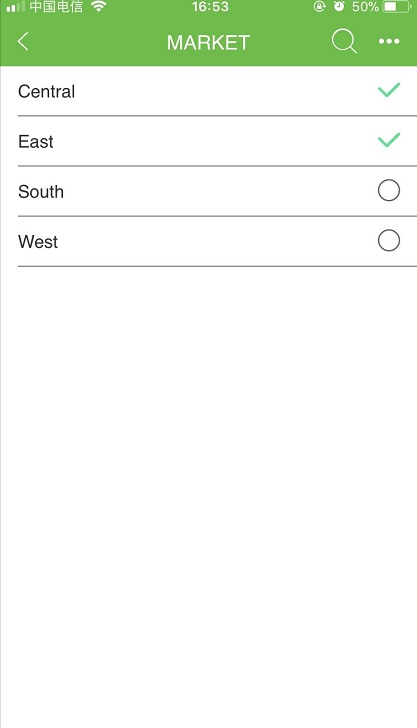Tap the alarm clock status icon
Viewport: 417px width, 728px height.
pyautogui.click(x=339, y=6)
